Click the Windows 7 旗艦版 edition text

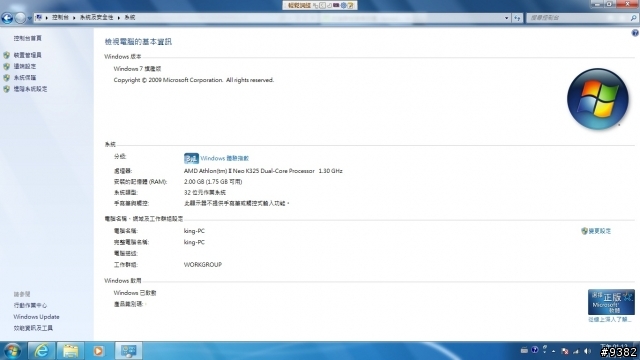(x=137, y=69)
